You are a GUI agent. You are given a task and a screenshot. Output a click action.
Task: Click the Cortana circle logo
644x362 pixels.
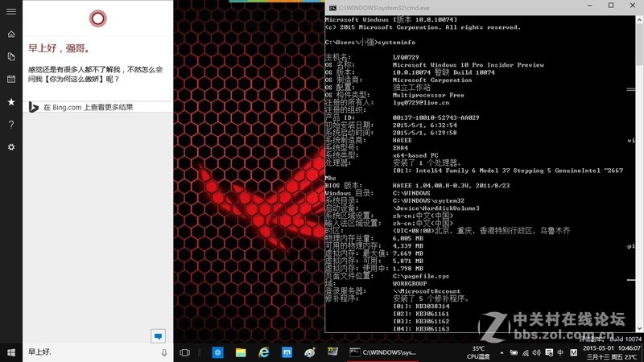(97, 19)
